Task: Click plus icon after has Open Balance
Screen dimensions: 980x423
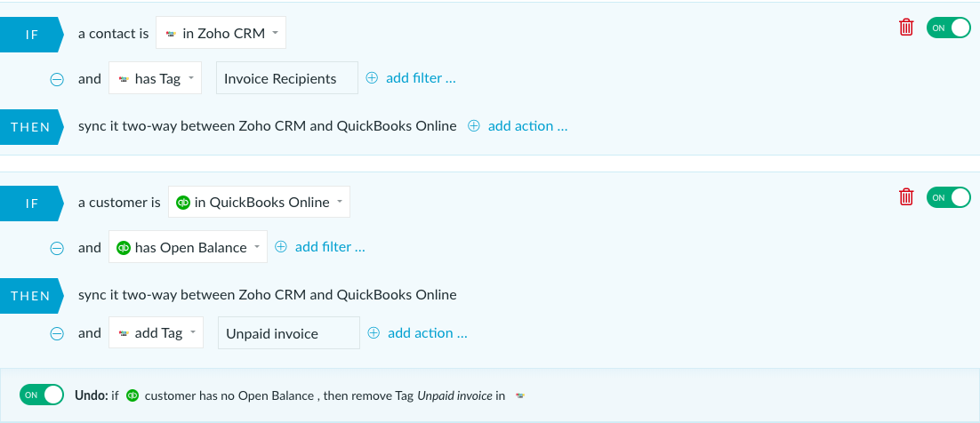Action: tap(281, 247)
